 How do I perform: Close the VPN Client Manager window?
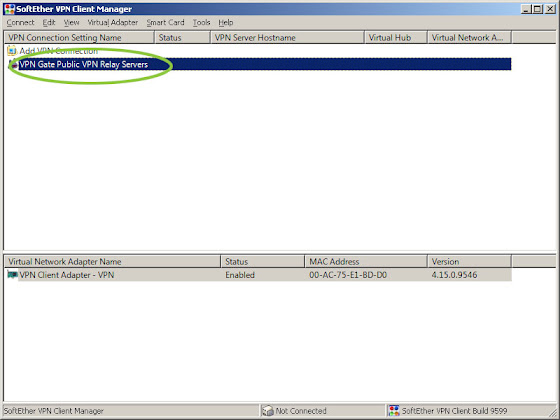pyautogui.click(x=550, y=9)
